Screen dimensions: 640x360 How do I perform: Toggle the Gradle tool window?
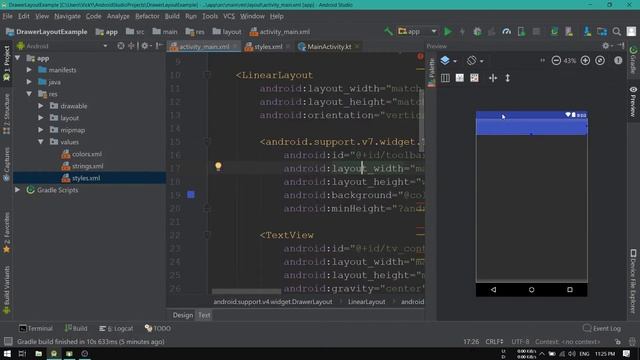coord(633,60)
